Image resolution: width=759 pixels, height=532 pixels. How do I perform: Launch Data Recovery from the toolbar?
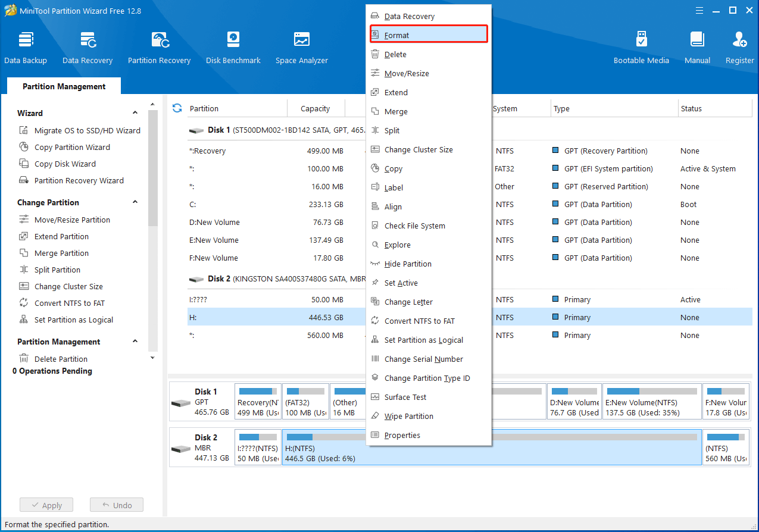pyautogui.click(x=88, y=48)
